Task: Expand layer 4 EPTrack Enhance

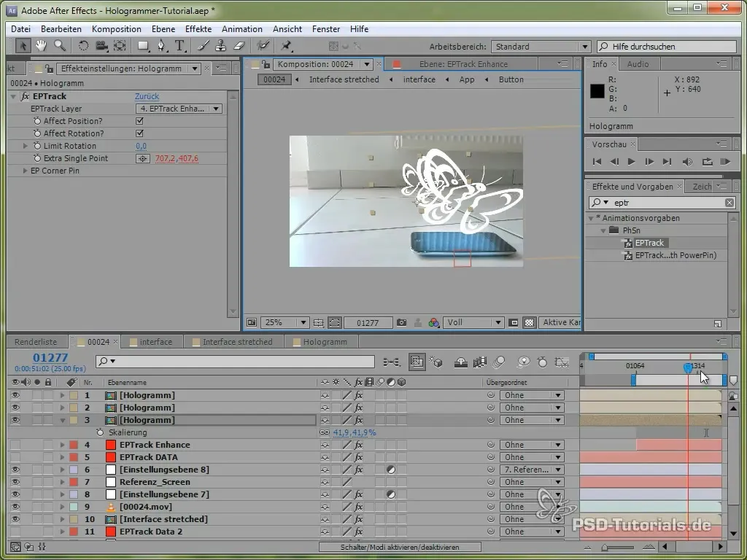Action: (x=62, y=445)
